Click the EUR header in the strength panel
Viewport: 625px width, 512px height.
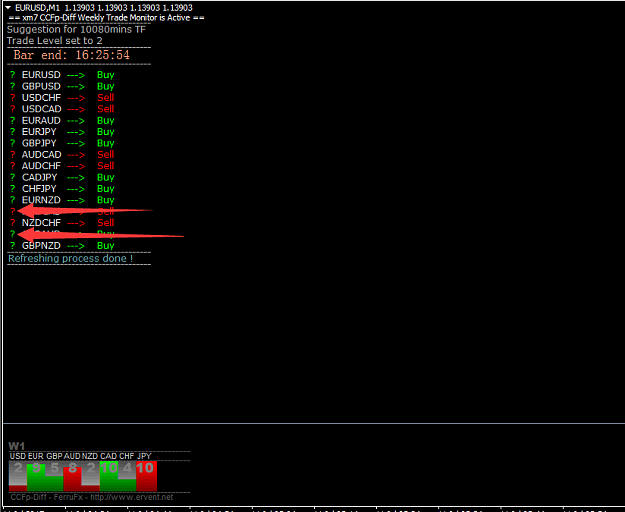tap(35, 456)
